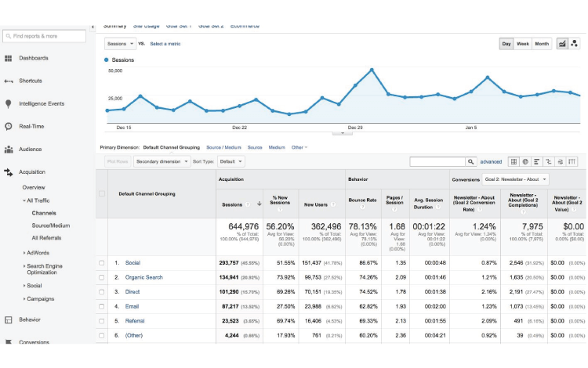Click the Sessions column sort arrow
The height and width of the screenshot is (368, 588).
[260, 204]
